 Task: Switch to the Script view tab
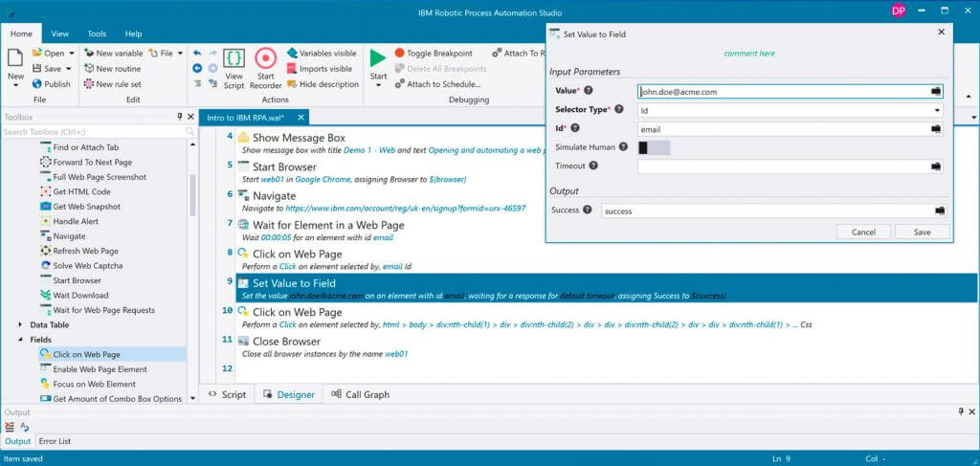[x=228, y=395]
